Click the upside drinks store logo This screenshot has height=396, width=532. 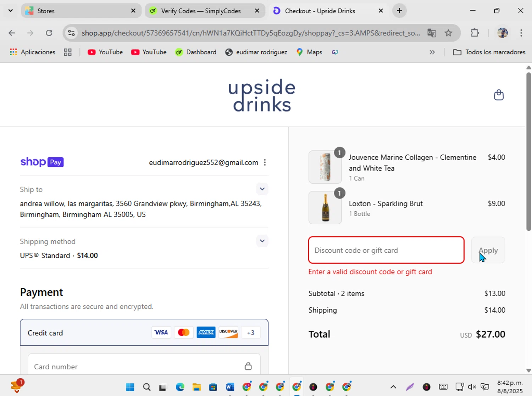coord(262,95)
